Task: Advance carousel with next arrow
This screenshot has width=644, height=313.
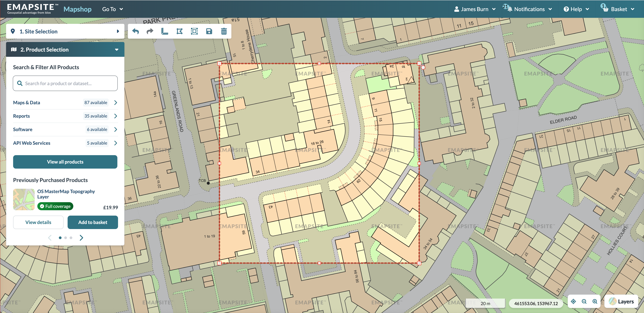Action: (81, 238)
